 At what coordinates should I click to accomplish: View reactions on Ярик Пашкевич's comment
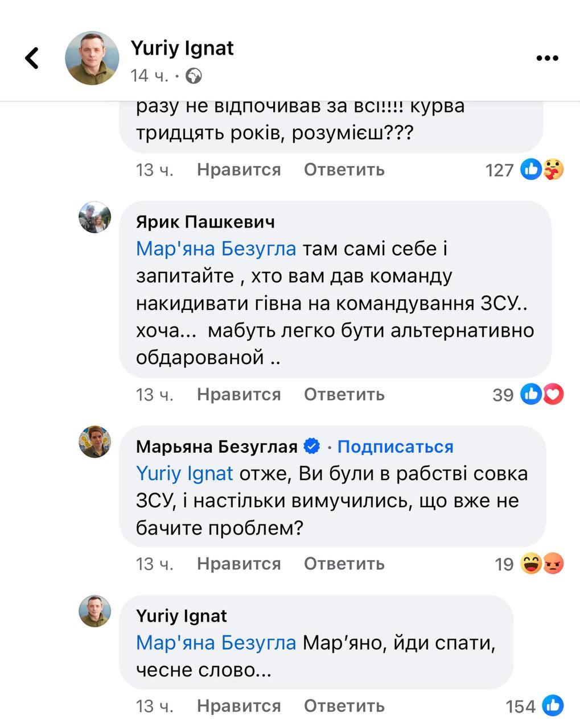(541, 394)
